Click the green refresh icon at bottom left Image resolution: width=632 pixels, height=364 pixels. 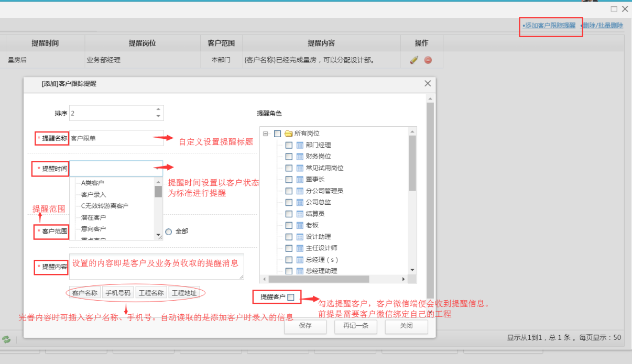[6, 339]
